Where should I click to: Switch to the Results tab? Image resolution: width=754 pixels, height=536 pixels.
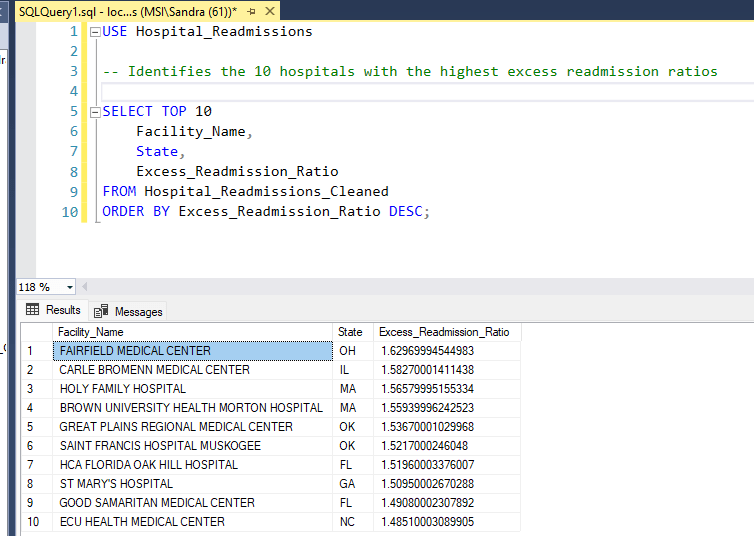(53, 310)
